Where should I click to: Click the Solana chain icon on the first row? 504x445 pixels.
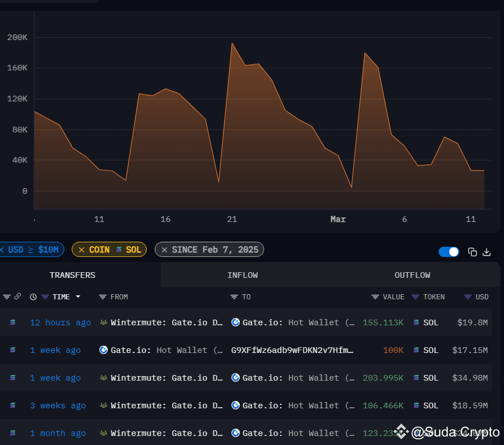coord(12,322)
